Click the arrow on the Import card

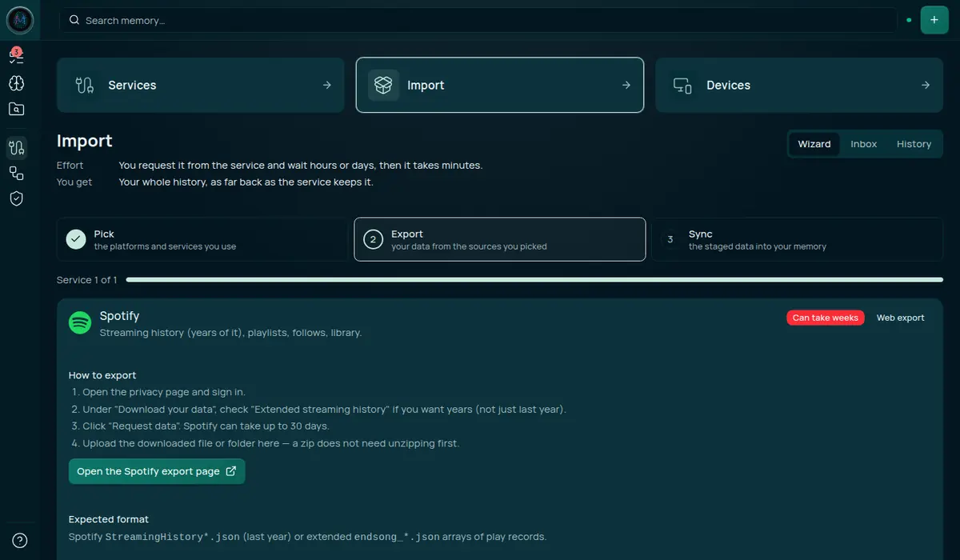[626, 85]
